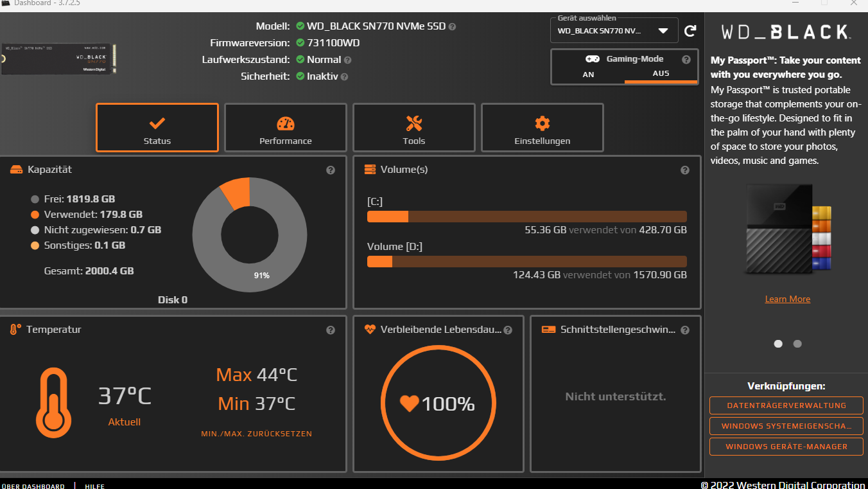Click the Kapazität panel help icon
The height and width of the screenshot is (489, 868).
click(x=331, y=170)
